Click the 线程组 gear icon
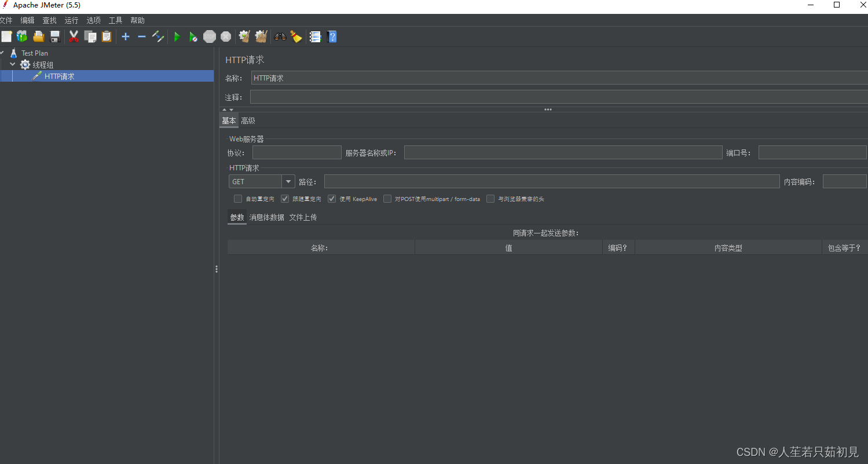The height and width of the screenshot is (464, 868). point(25,65)
